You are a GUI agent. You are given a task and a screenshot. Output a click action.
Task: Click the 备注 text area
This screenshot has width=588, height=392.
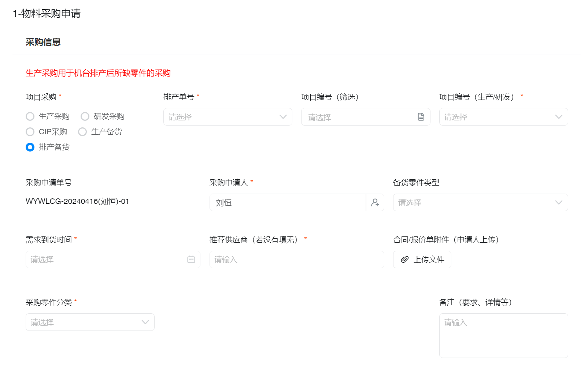(503, 336)
